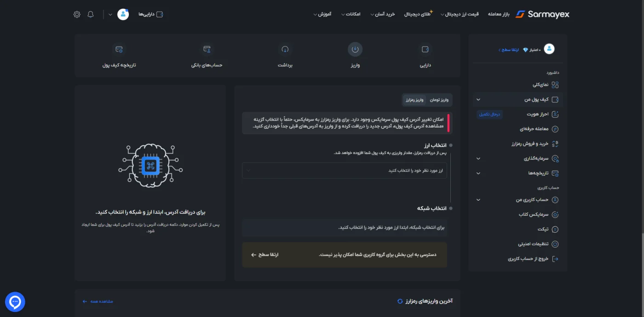
Task: Open the قیمت ارز دیجیتال menu
Action: [x=461, y=14]
